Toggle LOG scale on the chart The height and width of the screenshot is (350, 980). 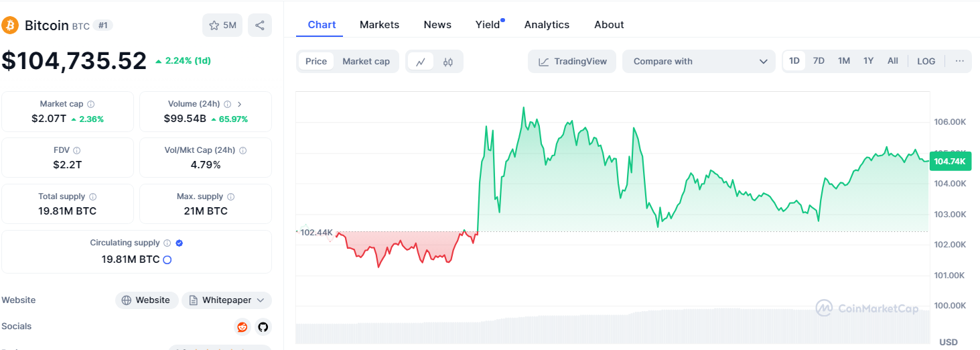pos(926,61)
